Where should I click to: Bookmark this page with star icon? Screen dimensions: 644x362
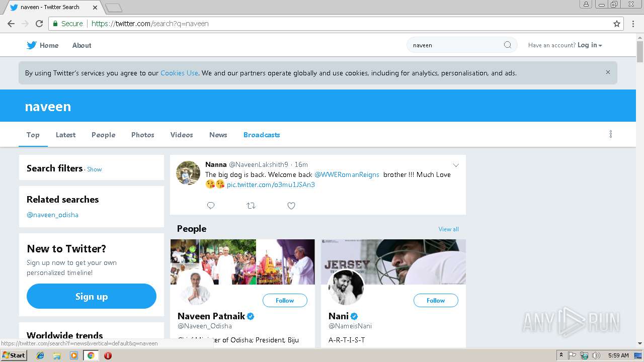(617, 24)
